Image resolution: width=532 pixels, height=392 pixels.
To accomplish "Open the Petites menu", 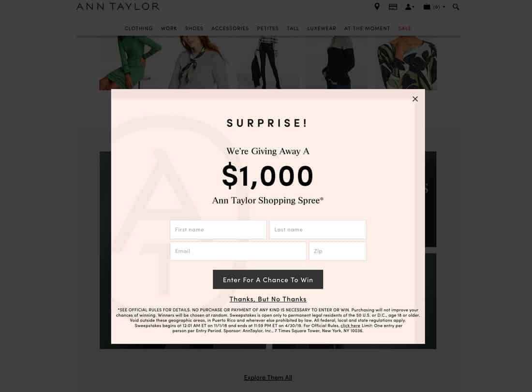I will (268, 28).
